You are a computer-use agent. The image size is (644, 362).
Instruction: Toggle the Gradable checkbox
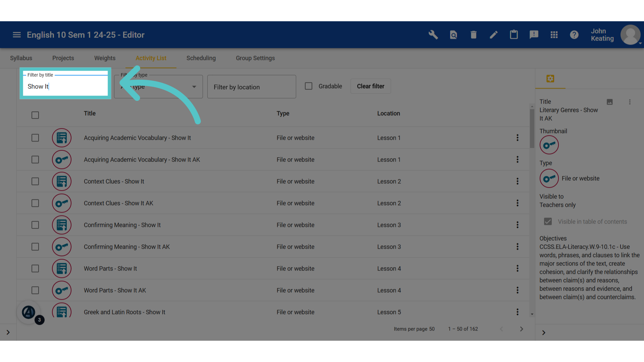click(309, 86)
